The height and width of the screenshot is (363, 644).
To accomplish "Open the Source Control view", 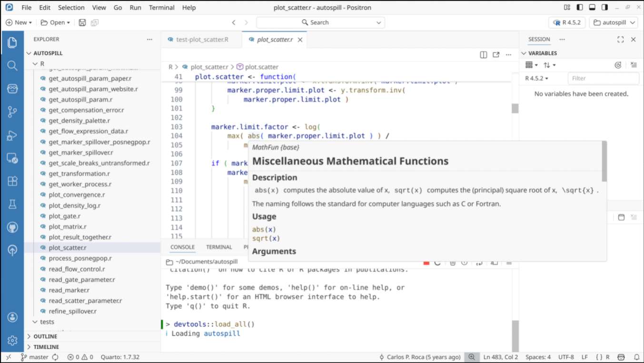I will 12,112.
